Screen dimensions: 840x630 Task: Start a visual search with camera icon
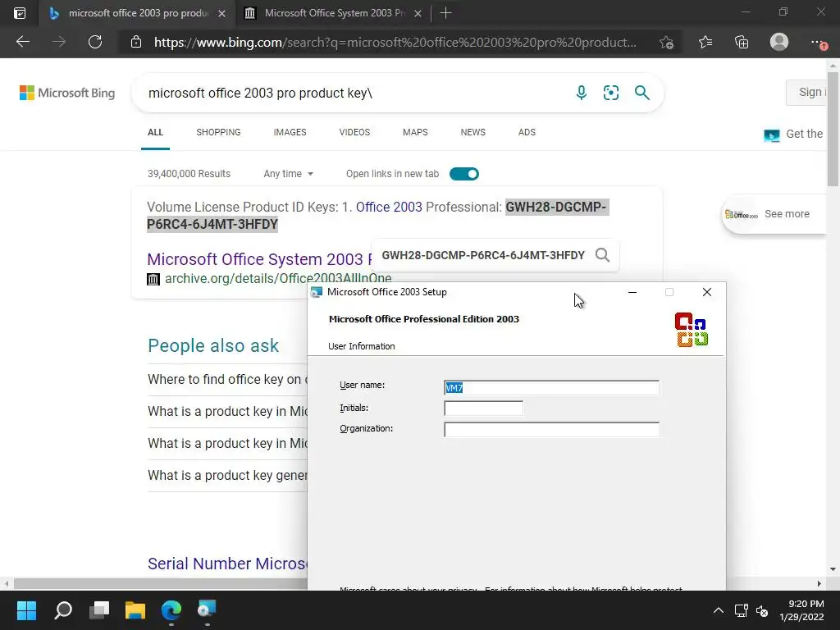[x=610, y=93]
